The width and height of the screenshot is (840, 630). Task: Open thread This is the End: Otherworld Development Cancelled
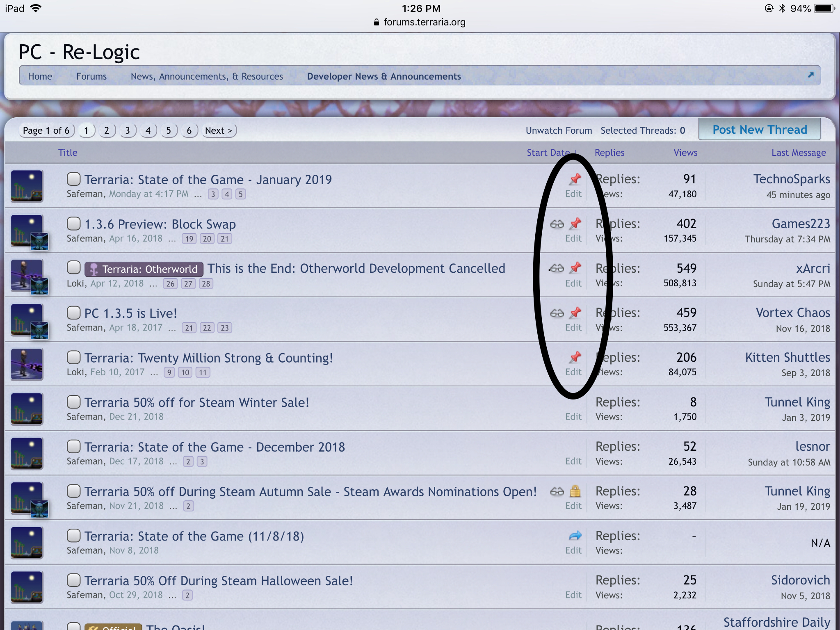point(356,268)
